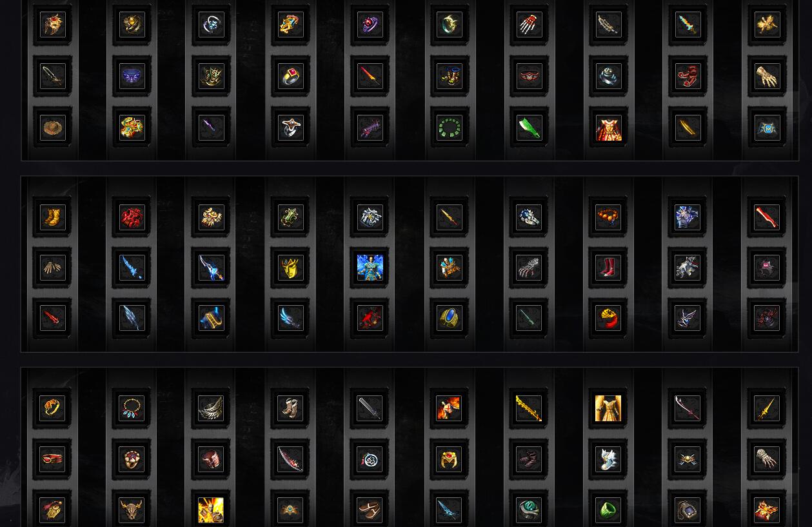The image size is (812, 527).
Task: Choose the gold ring with blue gem
Action: point(450,318)
